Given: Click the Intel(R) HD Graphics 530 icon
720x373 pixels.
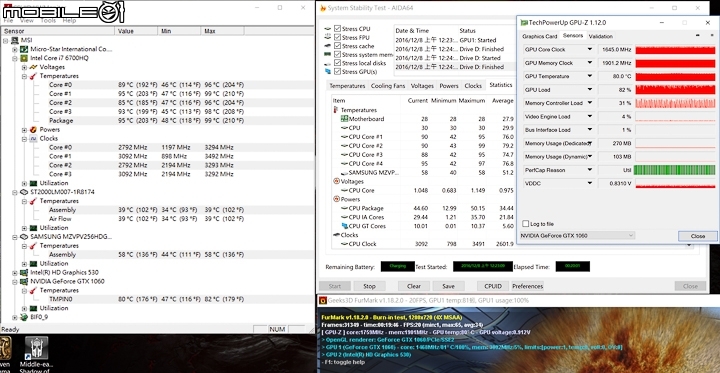Looking at the screenshot, I should click(23, 272).
